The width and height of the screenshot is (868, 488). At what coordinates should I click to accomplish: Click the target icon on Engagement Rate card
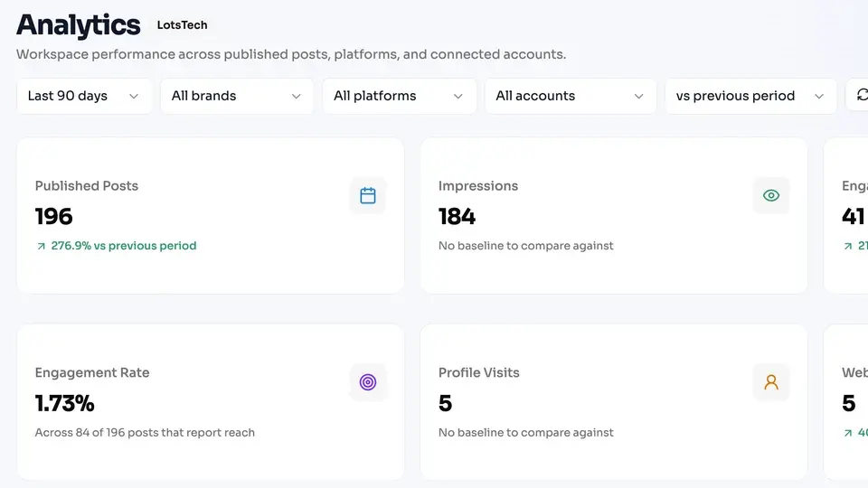tap(368, 382)
